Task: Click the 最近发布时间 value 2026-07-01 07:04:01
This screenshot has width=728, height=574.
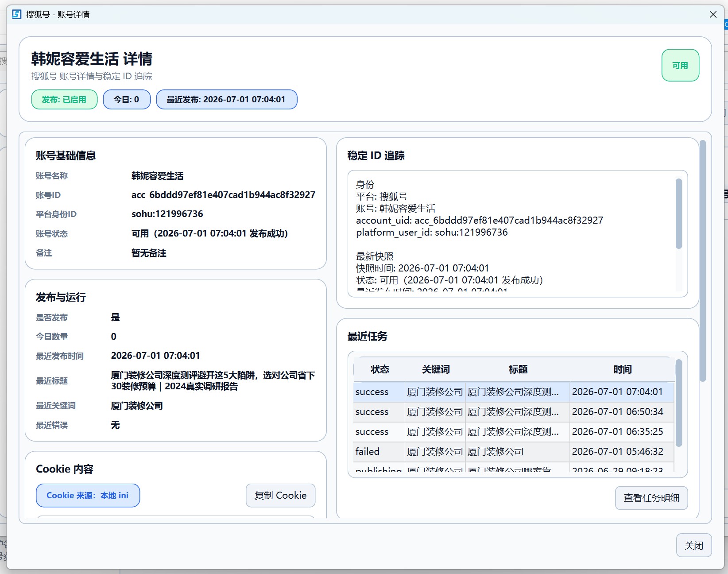Action: tap(155, 356)
